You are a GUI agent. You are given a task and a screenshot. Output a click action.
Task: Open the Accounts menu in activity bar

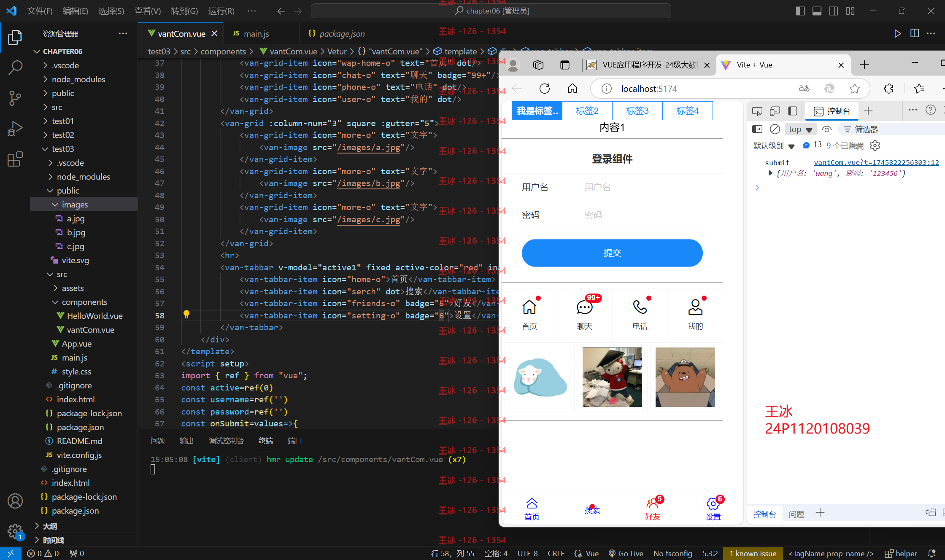coord(15,501)
